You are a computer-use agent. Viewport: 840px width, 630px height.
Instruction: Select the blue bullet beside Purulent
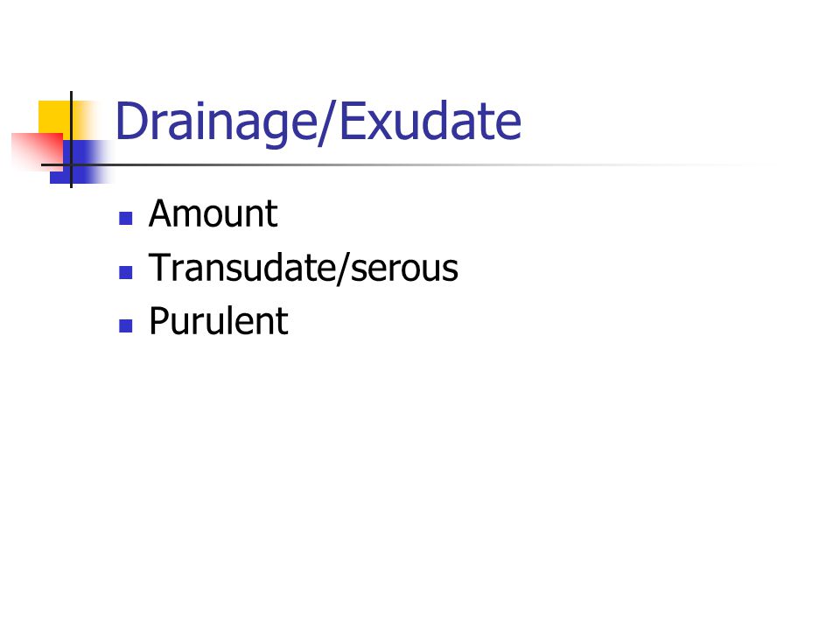[126, 325]
